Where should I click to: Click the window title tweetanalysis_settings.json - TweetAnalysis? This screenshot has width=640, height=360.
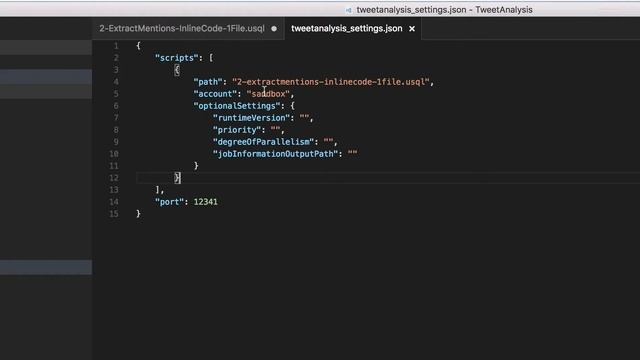(444, 10)
